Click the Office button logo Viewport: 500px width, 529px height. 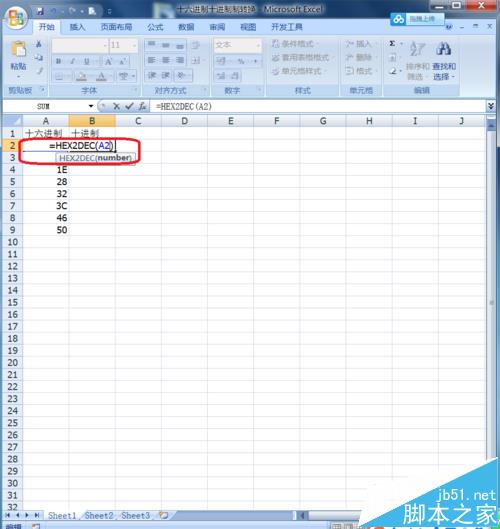16,18
